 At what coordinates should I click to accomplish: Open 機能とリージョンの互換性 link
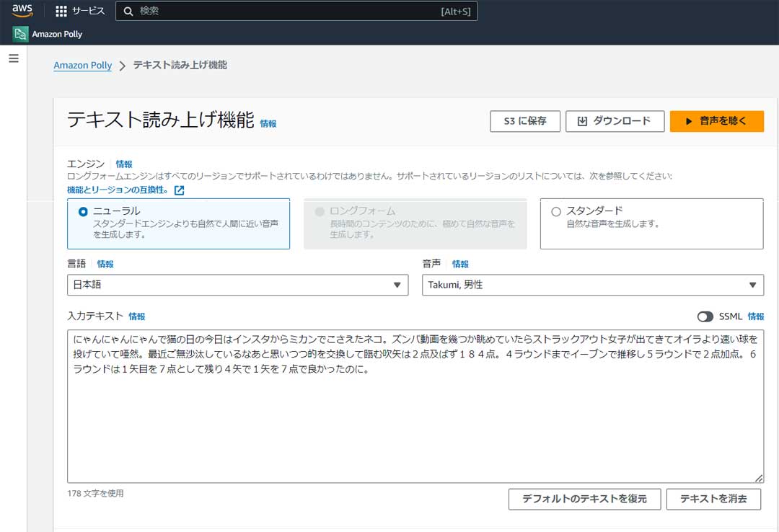pyautogui.click(x=118, y=190)
